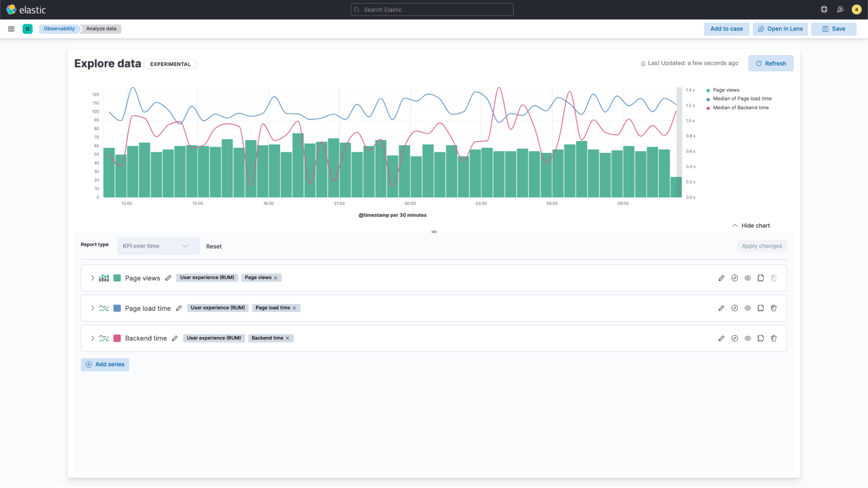Open the help menu icon

824,10
